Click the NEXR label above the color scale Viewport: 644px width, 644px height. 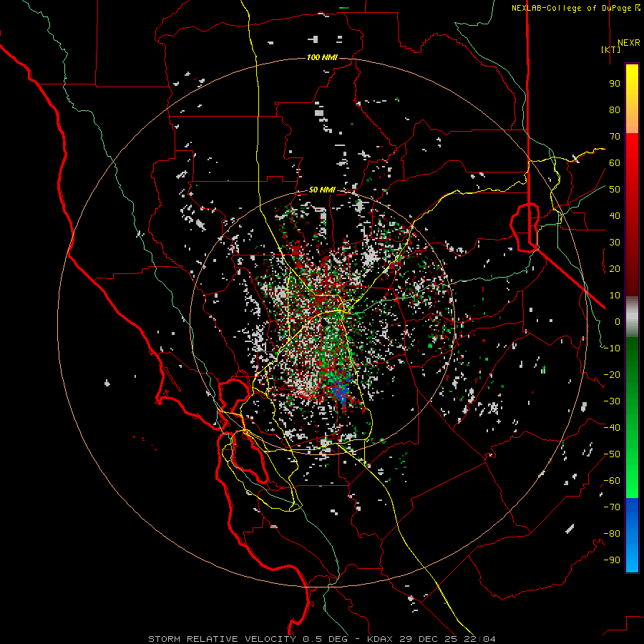[x=628, y=43]
